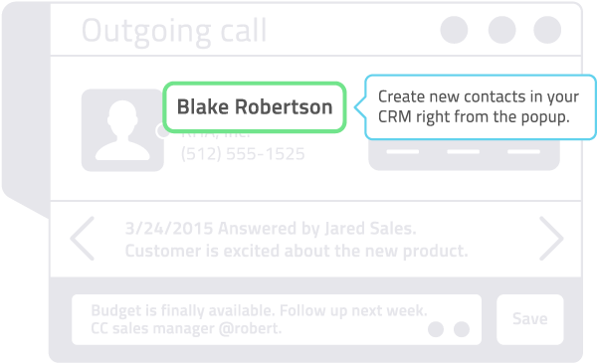Select the last dash tab in the gray panel
The height and width of the screenshot is (364, 597).
(x=523, y=151)
